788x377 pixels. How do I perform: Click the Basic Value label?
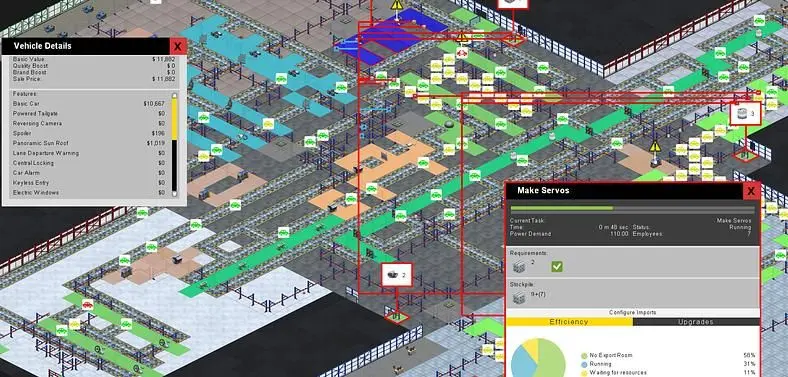tap(28, 59)
